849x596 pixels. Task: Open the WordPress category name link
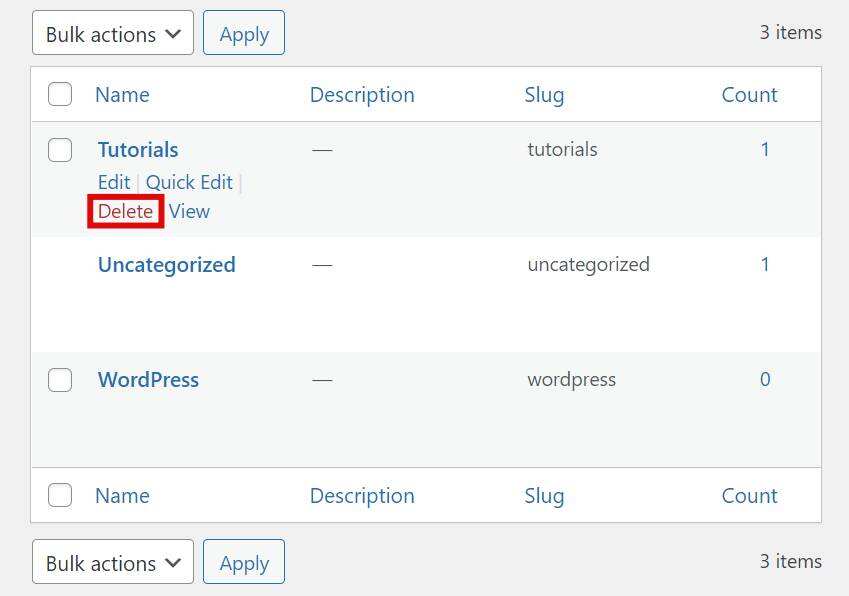148,380
